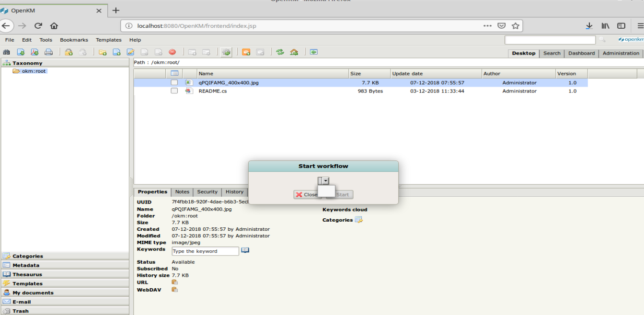Click the printer icon in toolbar

[x=48, y=52]
